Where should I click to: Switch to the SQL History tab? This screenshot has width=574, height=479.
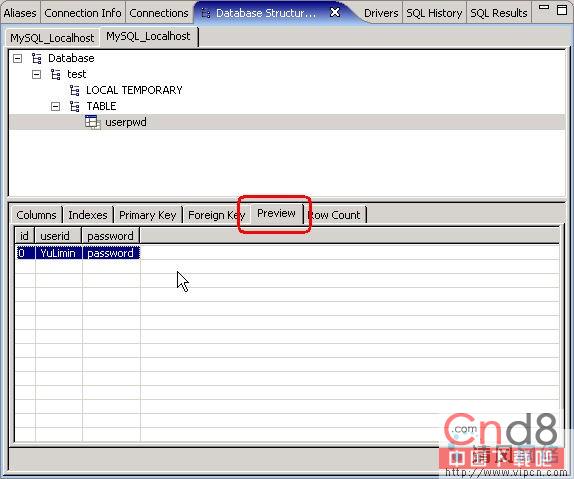[x=434, y=13]
